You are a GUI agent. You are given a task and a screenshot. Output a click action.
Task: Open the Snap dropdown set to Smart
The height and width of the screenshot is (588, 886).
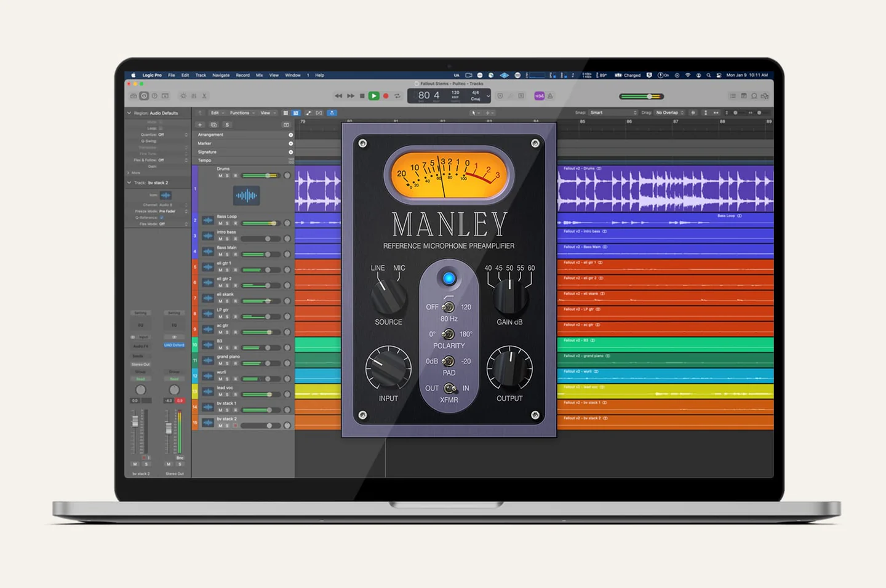613,113
